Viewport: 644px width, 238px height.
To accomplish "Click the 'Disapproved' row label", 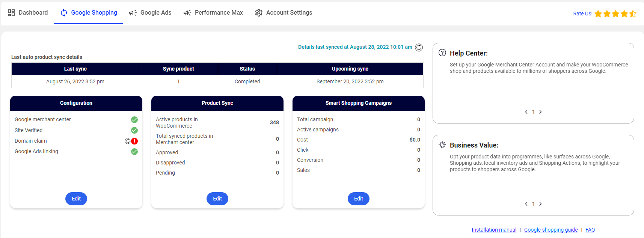I will point(170,163).
